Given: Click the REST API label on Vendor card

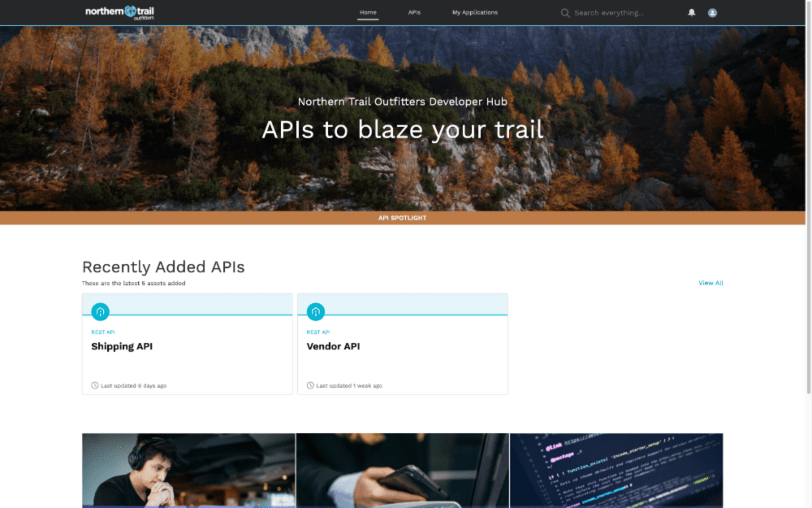Looking at the screenshot, I should [317, 332].
